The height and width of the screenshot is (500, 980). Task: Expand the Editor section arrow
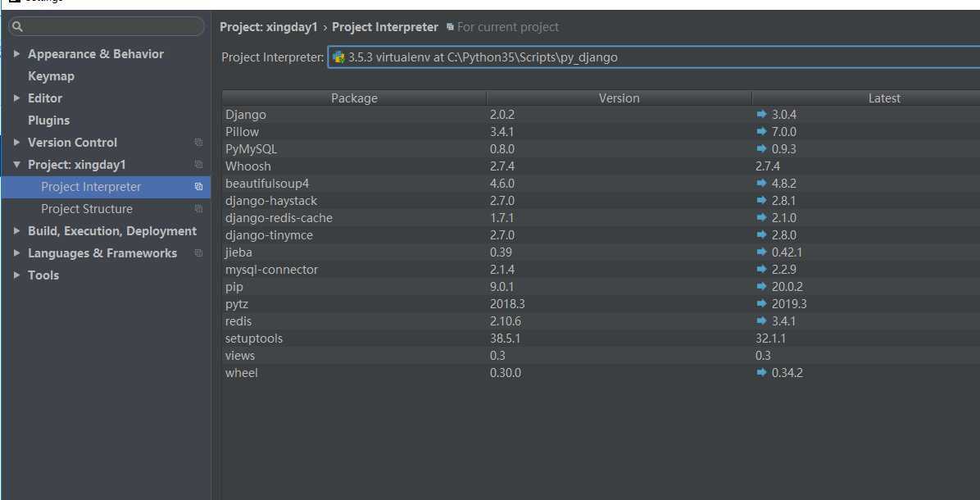point(16,98)
